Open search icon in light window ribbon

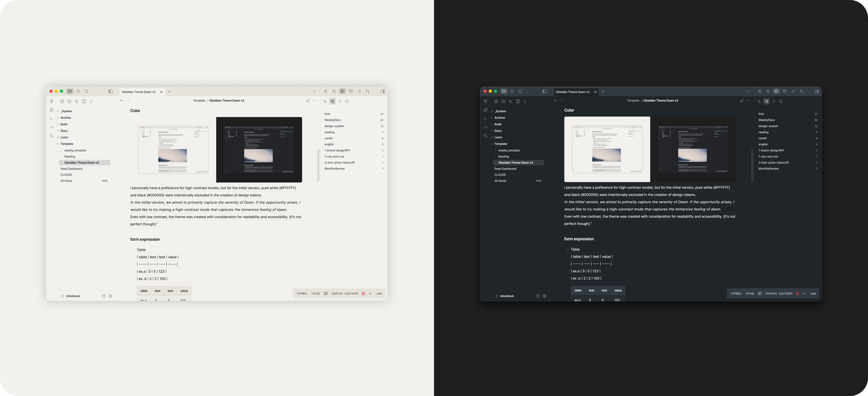[x=78, y=91]
